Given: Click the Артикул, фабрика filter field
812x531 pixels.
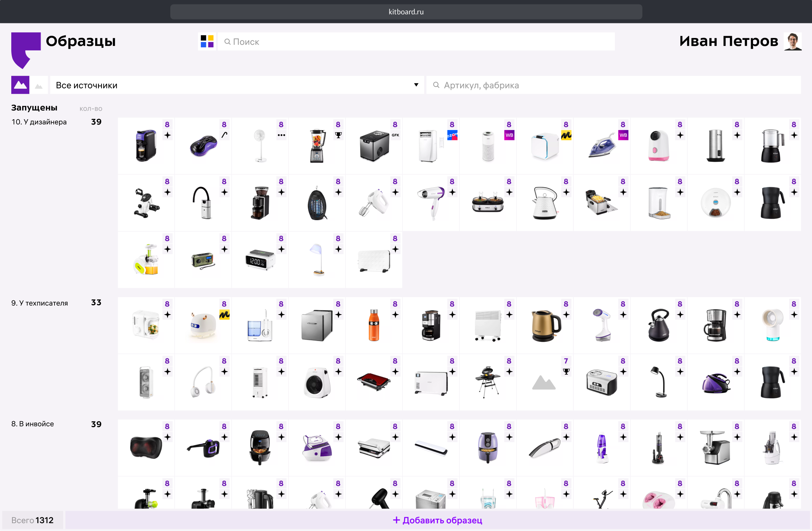Looking at the screenshot, I should click(613, 85).
